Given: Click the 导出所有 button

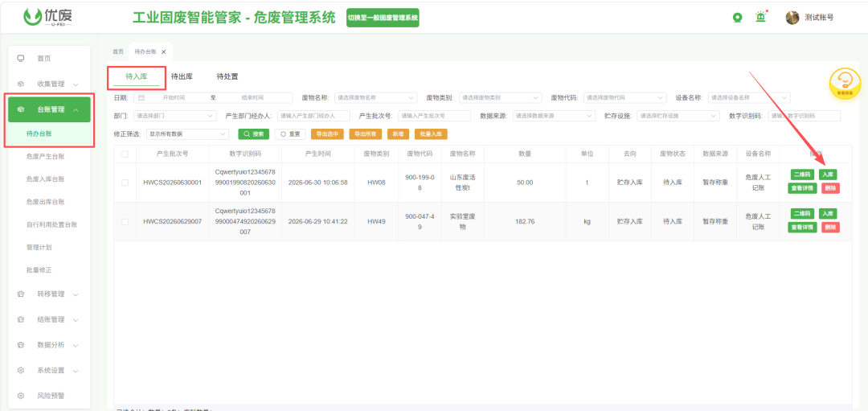Looking at the screenshot, I should pos(366,134).
